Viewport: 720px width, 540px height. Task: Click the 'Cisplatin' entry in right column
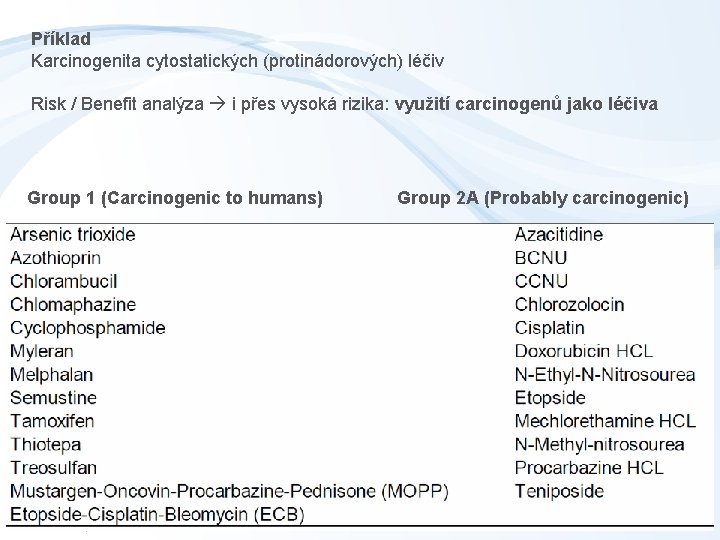[549, 328]
